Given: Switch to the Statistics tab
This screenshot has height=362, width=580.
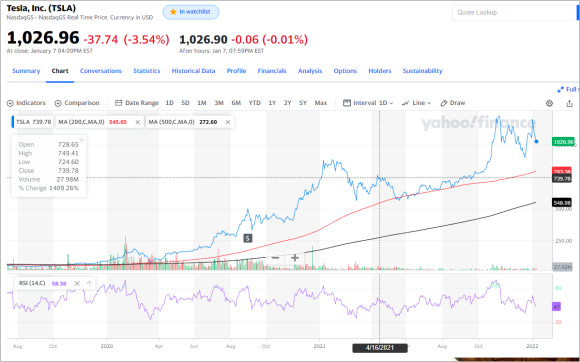Looking at the screenshot, I should 146,71.
